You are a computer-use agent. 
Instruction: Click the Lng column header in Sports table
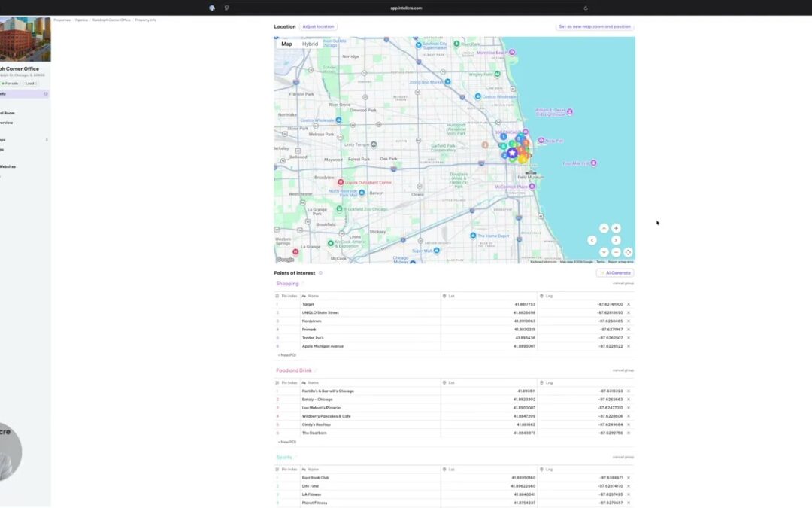tap(586, 469)
